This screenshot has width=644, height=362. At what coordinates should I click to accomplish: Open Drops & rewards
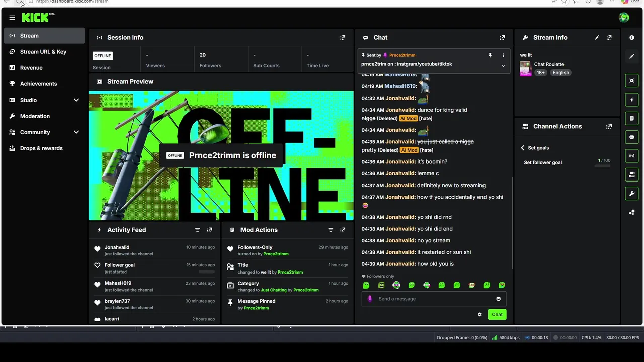pyautogui.click(x=44, y=148)
